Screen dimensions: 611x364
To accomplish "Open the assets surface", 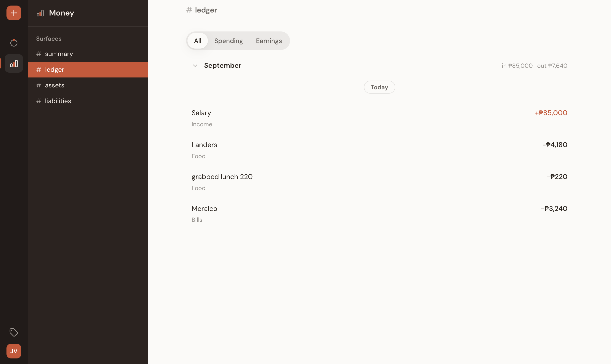I will [88, 85].
